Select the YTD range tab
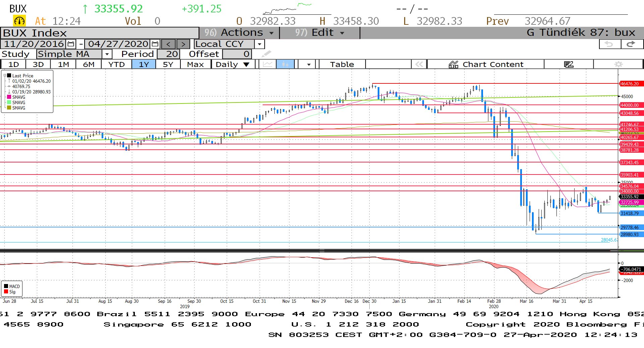The width and height of the screenshot is (644, 348). [x=116, y=64]
